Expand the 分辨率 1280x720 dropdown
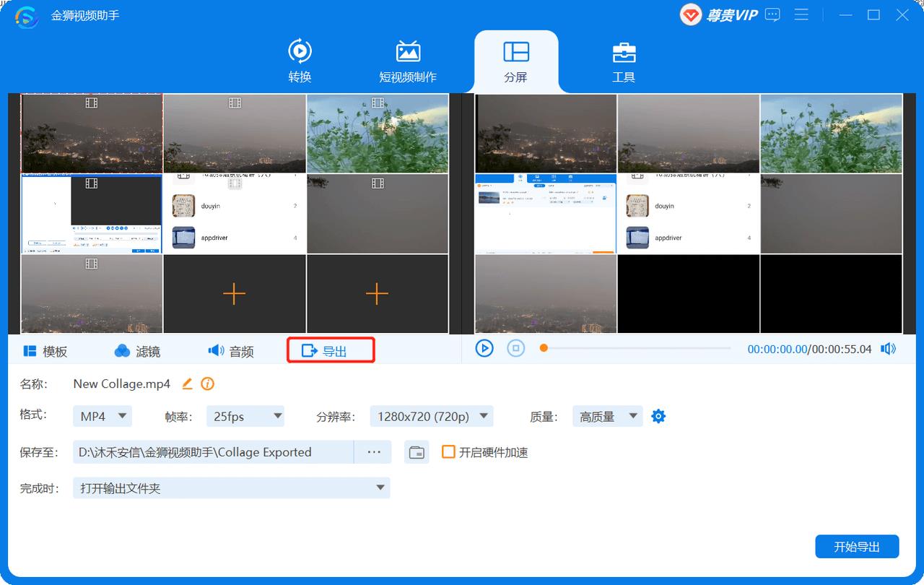 click(432, 416)
